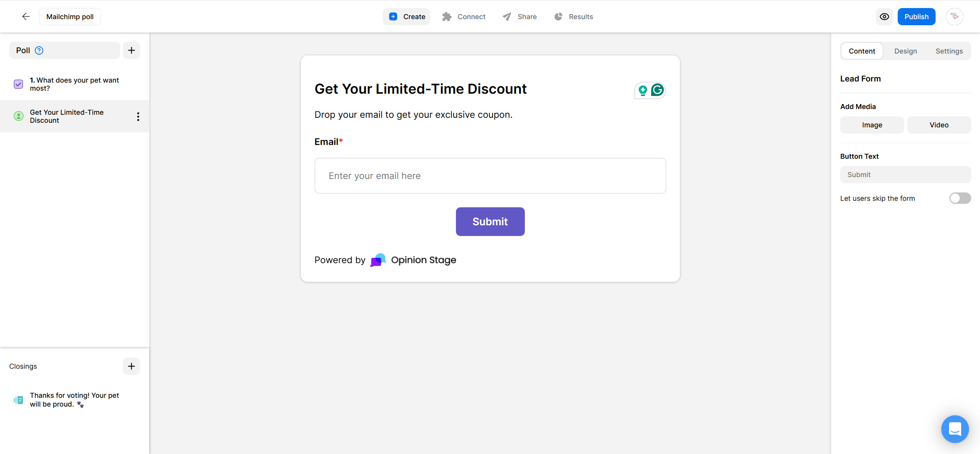Publish the Mailchimp poll
This screenshot has width=980, height=454.
916,16
